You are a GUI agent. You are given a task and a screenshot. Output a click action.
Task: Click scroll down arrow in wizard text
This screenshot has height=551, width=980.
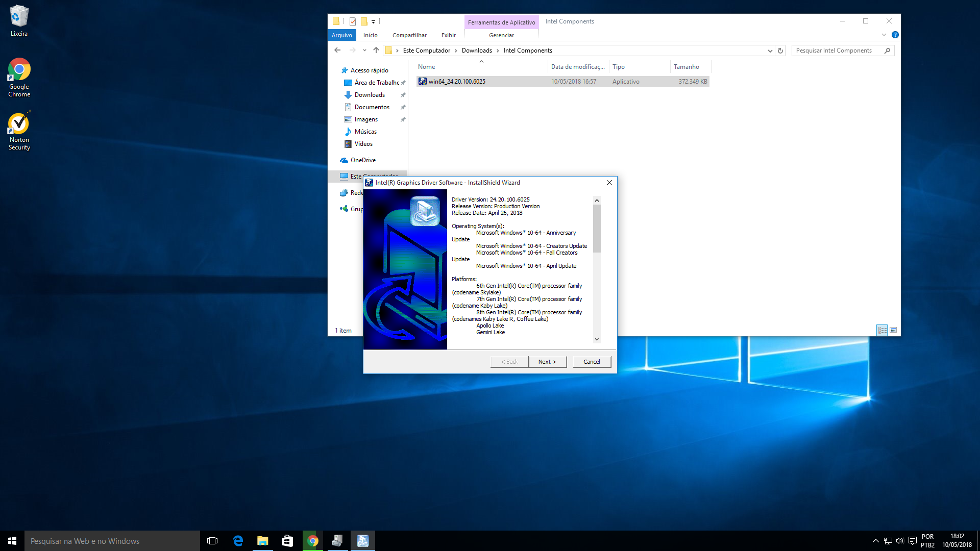point(597,339)
